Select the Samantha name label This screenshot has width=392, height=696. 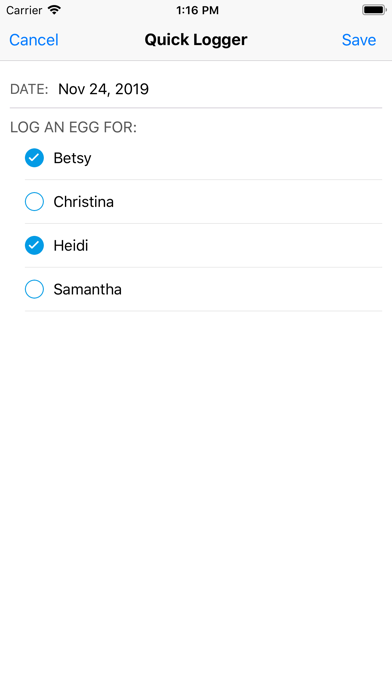coord(87,289)
